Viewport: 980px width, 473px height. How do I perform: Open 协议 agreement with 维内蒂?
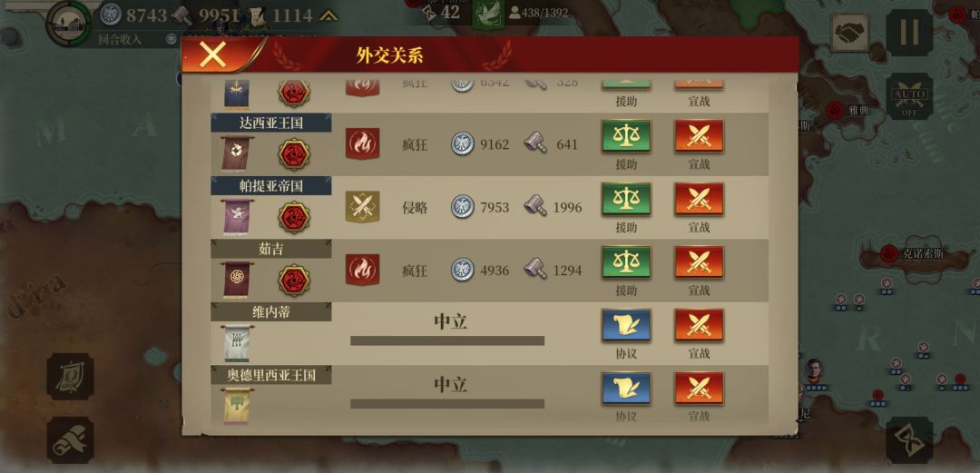coord(625,325)
